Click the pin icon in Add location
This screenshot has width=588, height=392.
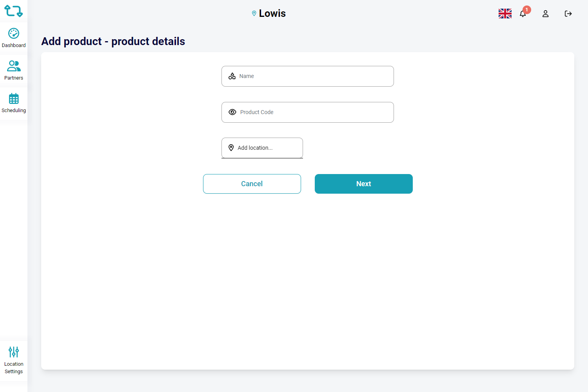click(231, 148)
